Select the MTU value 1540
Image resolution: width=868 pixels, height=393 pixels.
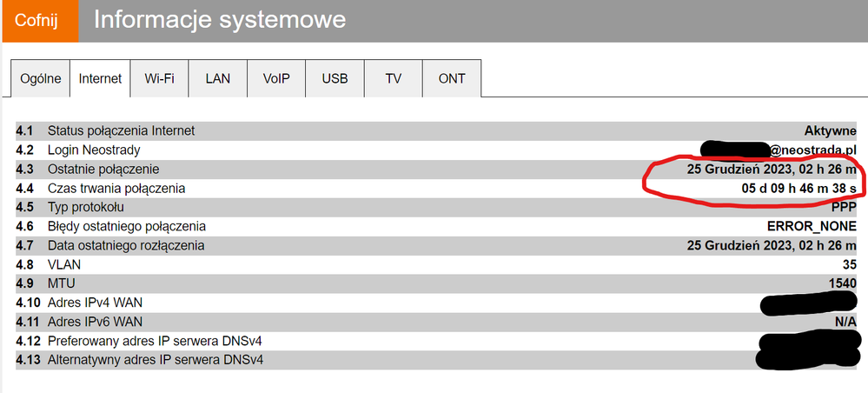click(x=842, y=283)
